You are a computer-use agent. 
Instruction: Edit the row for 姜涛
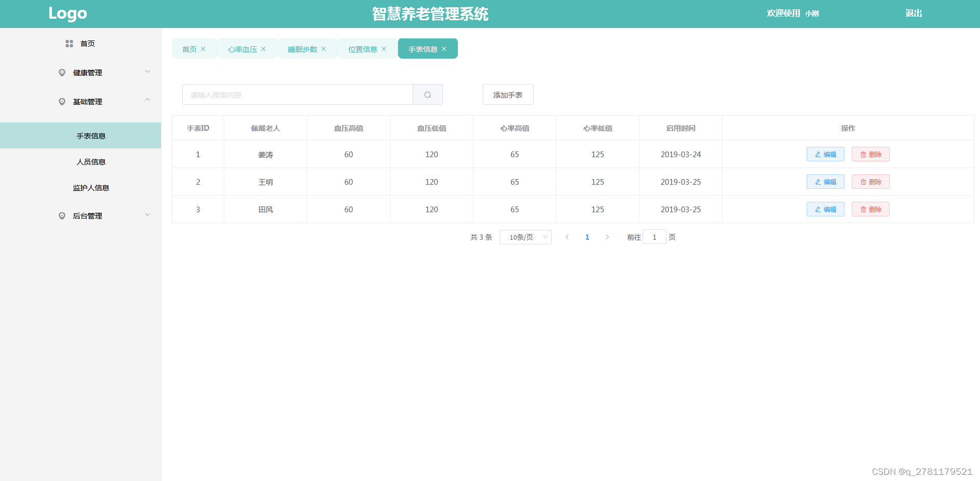coord(825,154)
